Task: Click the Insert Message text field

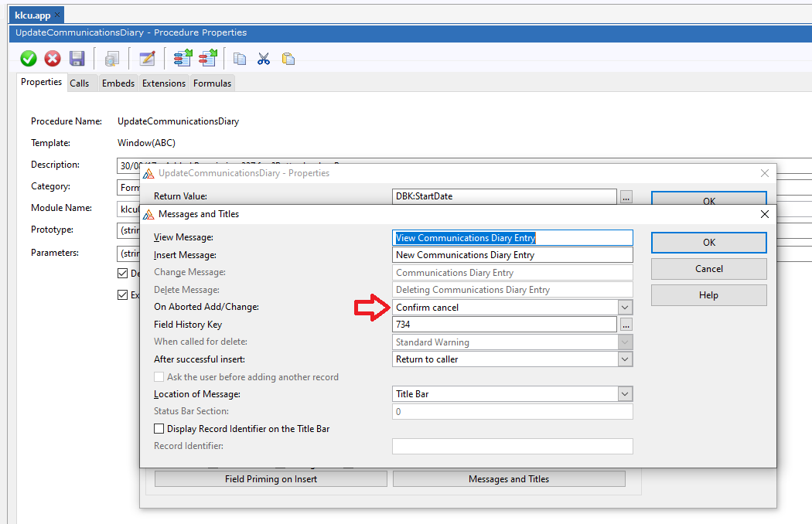Action: click(512, 255)
